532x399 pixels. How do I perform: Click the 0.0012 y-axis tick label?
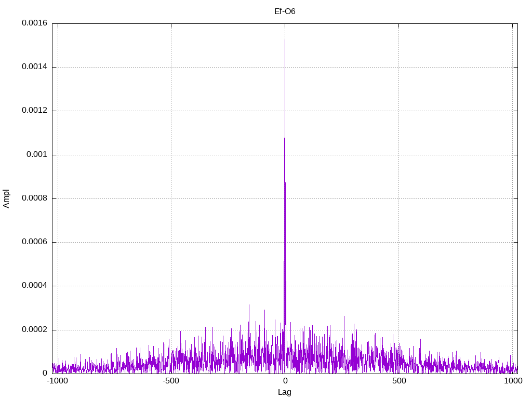tap(34, 111)
